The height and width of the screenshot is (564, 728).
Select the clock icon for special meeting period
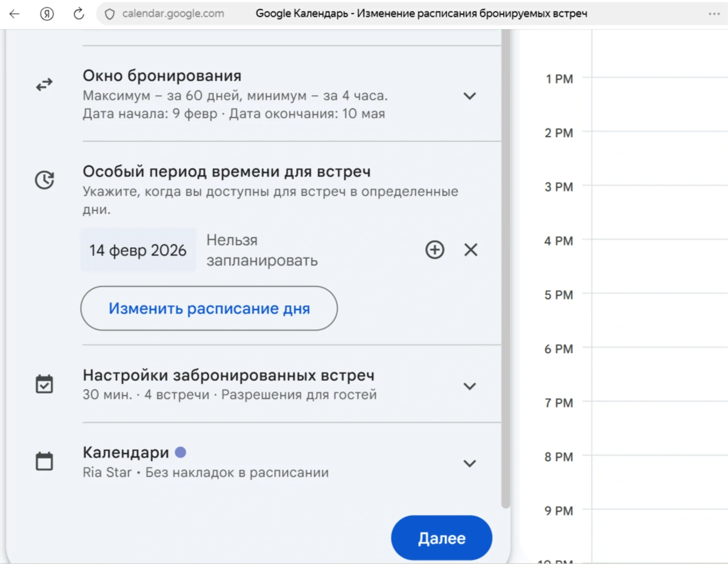[x=43, y=180]
